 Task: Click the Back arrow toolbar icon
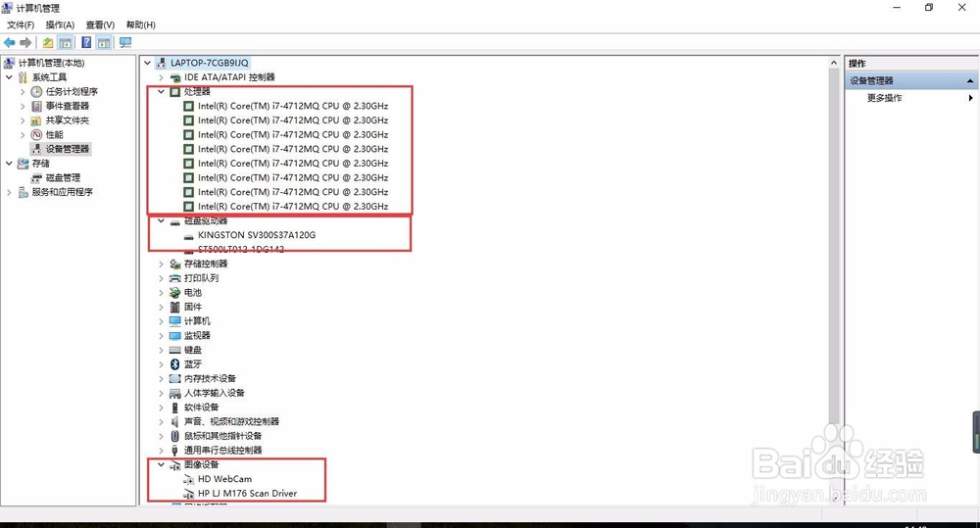[x=10, y=42]
